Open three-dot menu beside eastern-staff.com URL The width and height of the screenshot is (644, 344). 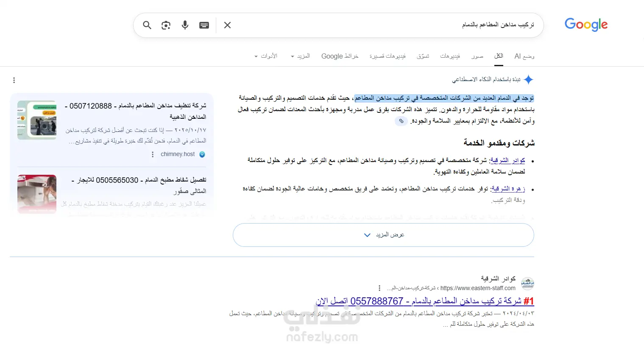379,288
